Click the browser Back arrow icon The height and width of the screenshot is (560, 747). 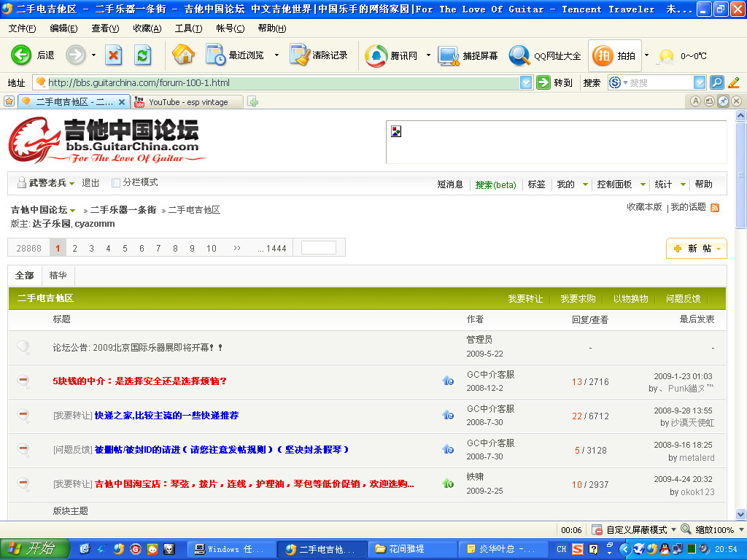coord(22,55)
